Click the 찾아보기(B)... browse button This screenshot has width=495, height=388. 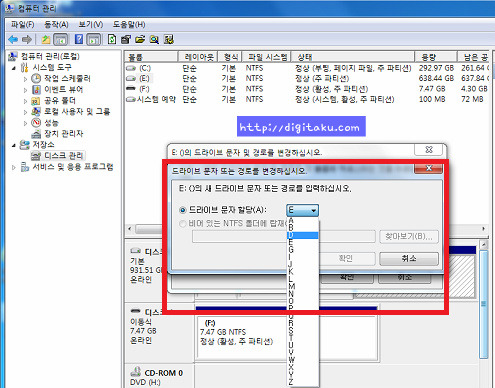409,237
